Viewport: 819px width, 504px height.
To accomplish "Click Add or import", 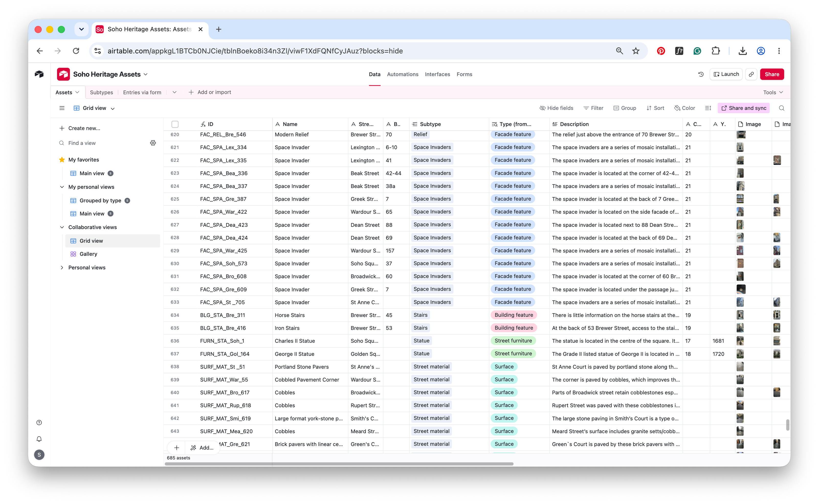I will point(210,92).
